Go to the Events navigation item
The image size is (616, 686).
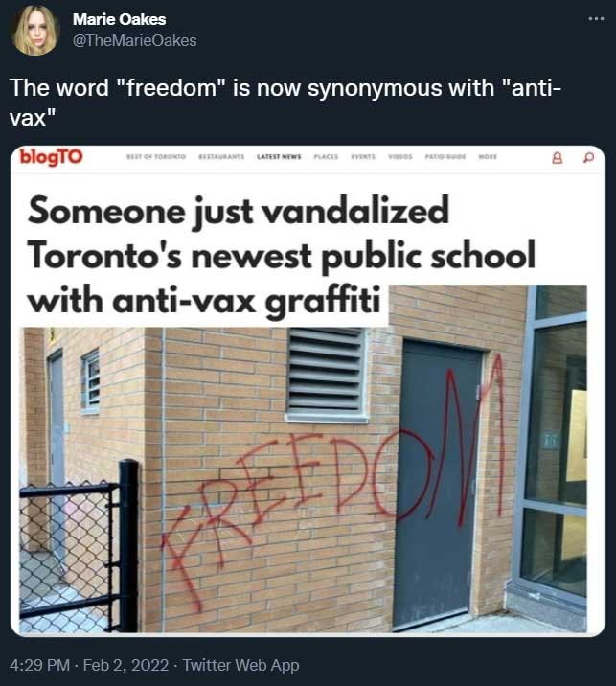pos(363,156)
